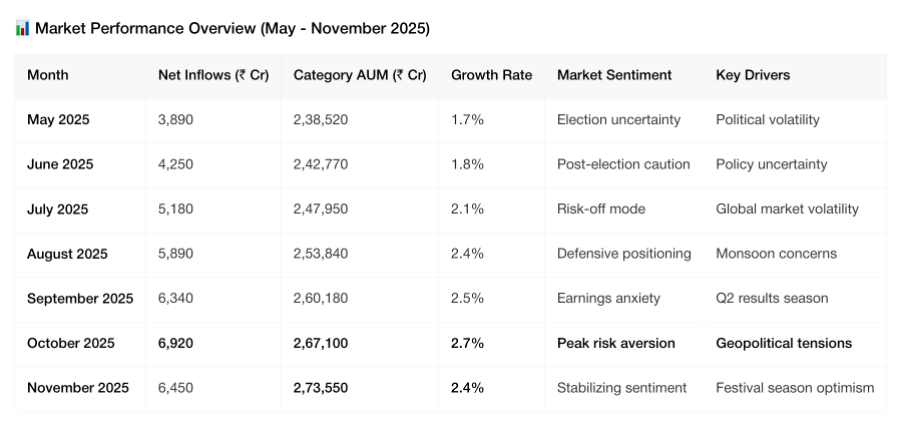Click the Net Inflows column header

(x=213, y=75)
